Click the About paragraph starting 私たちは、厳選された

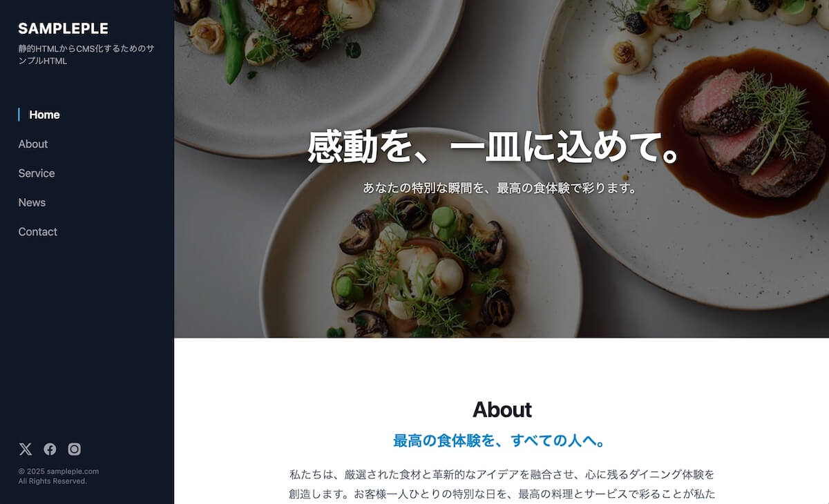(x=502, y=485)
